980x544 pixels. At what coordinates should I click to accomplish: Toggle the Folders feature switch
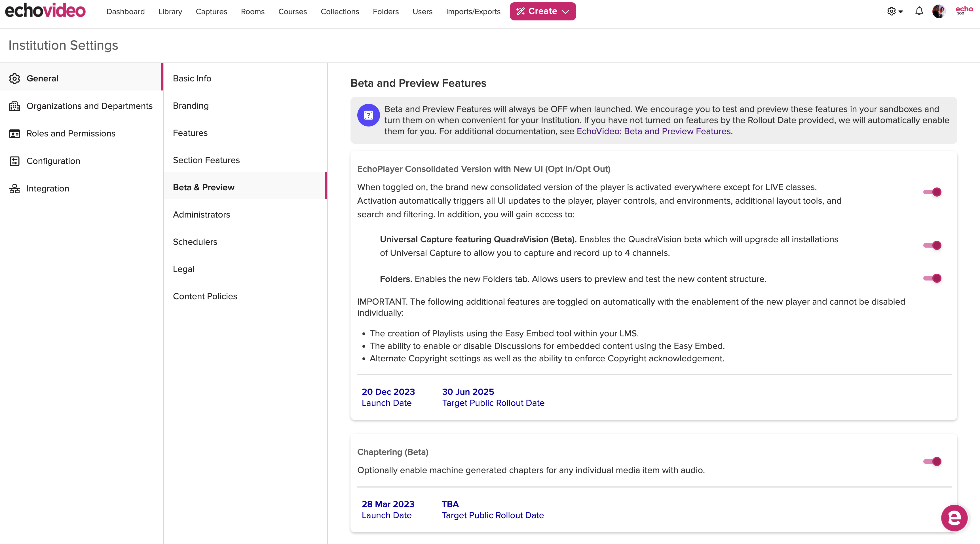point(932,279)
